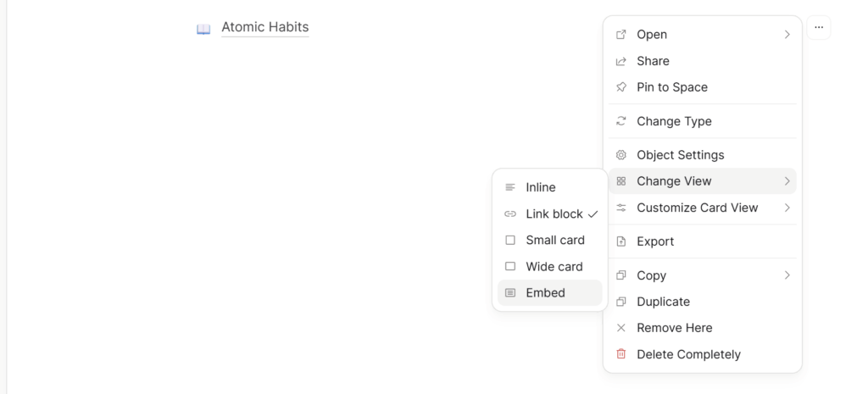Click the Pin to Space pin icon
This screenshot has height=394, width=868.
click(621, 87)
